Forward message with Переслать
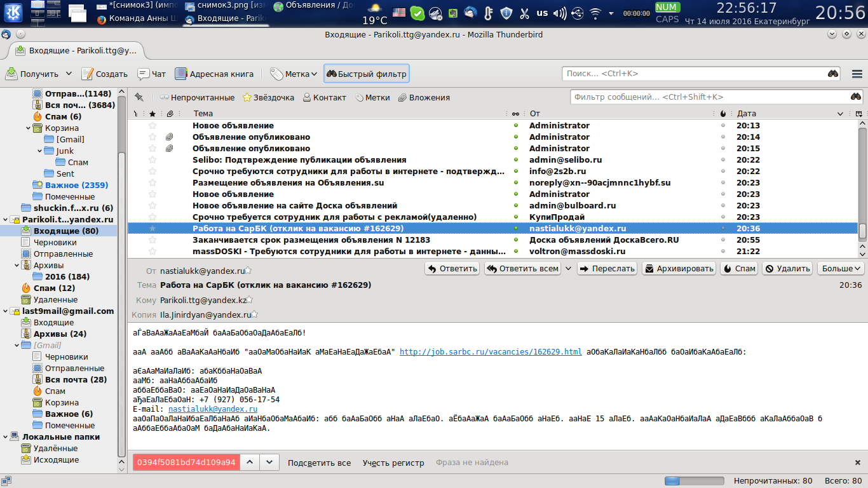868x488 pixels. pyautogui.click(x=607, y=268)
